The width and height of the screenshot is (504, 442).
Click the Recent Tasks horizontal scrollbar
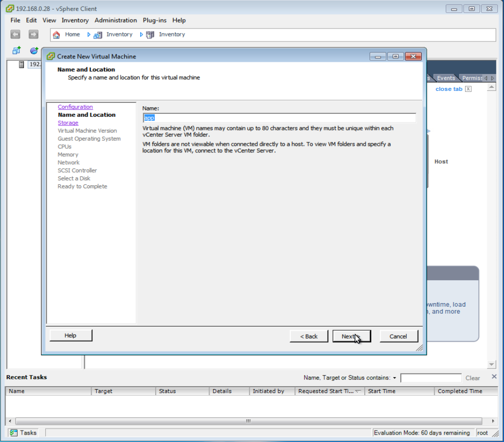249,421
